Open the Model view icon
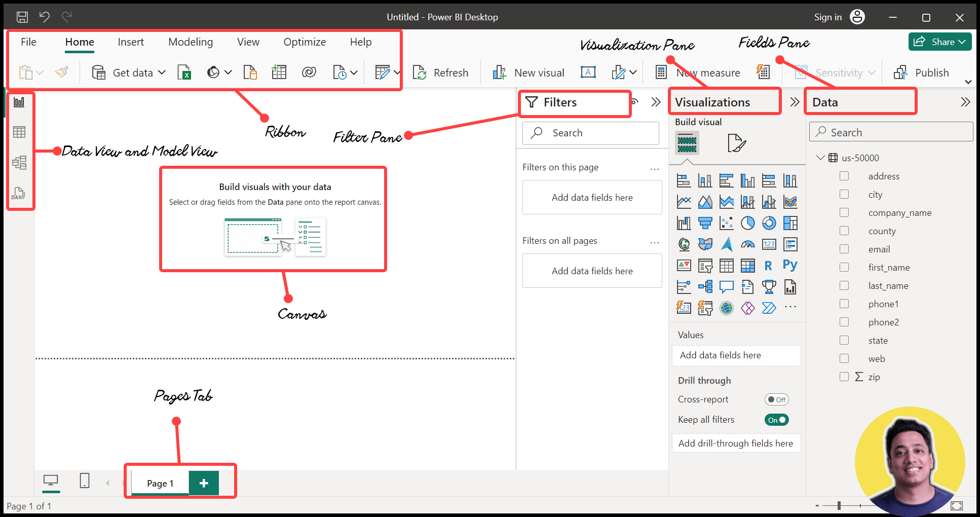This screenshot has height=517, width=980. click(19, 163)
